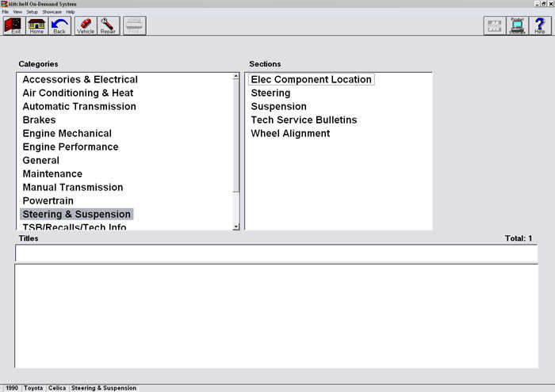Screen dimensions: 555x392
Task: Open Elec Component Location section
Action: pos(311,79)
